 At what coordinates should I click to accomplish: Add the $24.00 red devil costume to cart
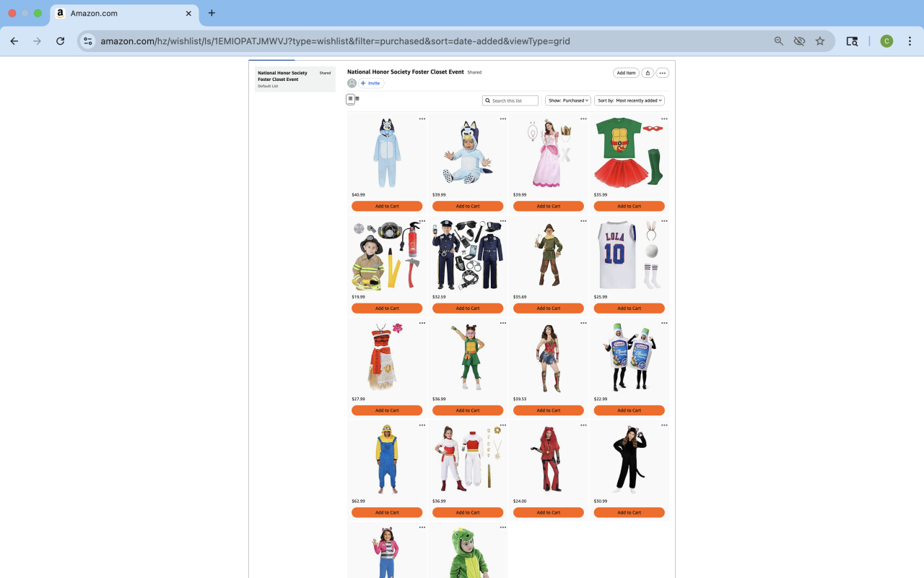pos(549,513)
